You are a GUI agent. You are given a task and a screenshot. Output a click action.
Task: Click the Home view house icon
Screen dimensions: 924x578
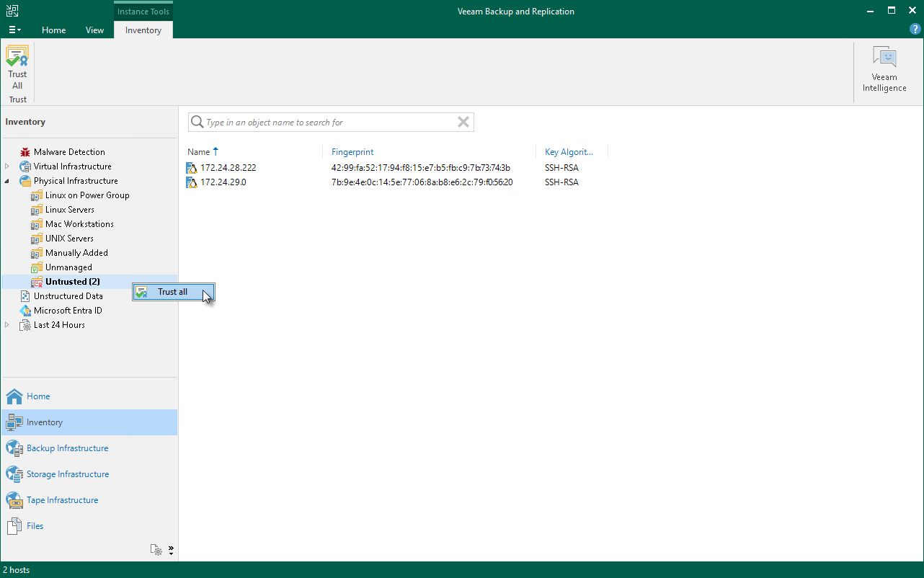point(14,396)
